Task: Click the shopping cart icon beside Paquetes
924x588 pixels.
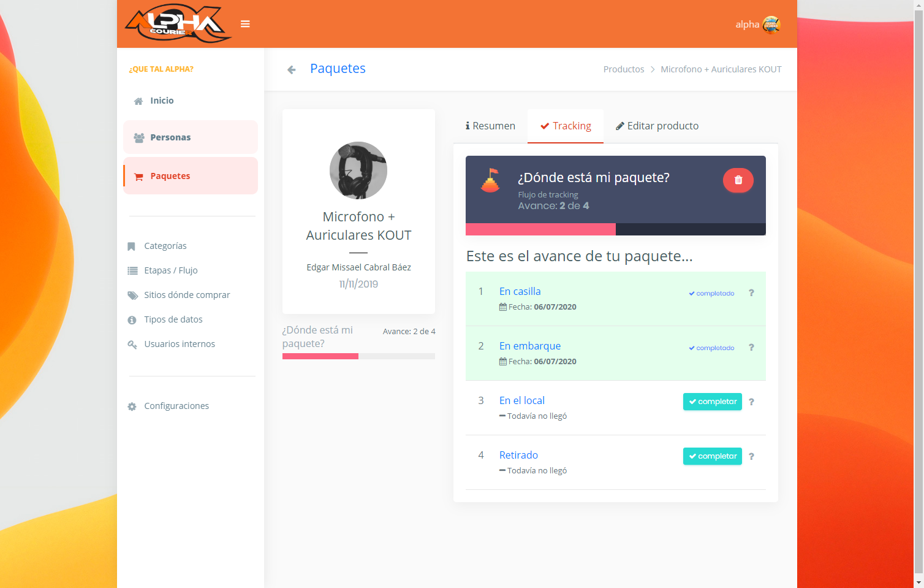Action: tap(138, 177)
